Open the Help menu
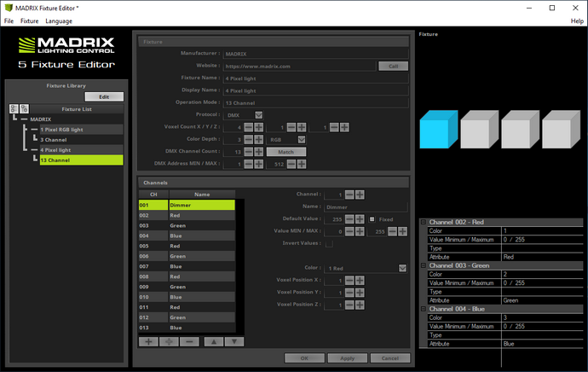This screenshot has width=588, height=372. (577, 21)
